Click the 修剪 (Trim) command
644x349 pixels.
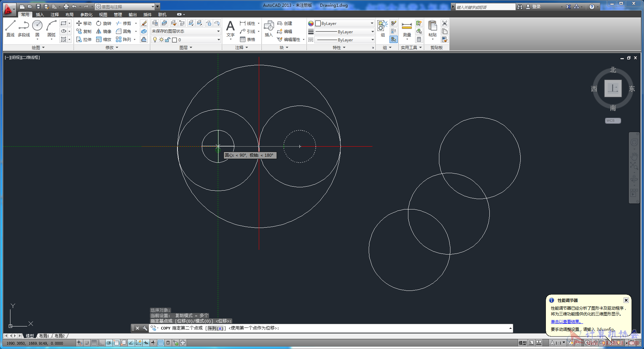[123, 23]
